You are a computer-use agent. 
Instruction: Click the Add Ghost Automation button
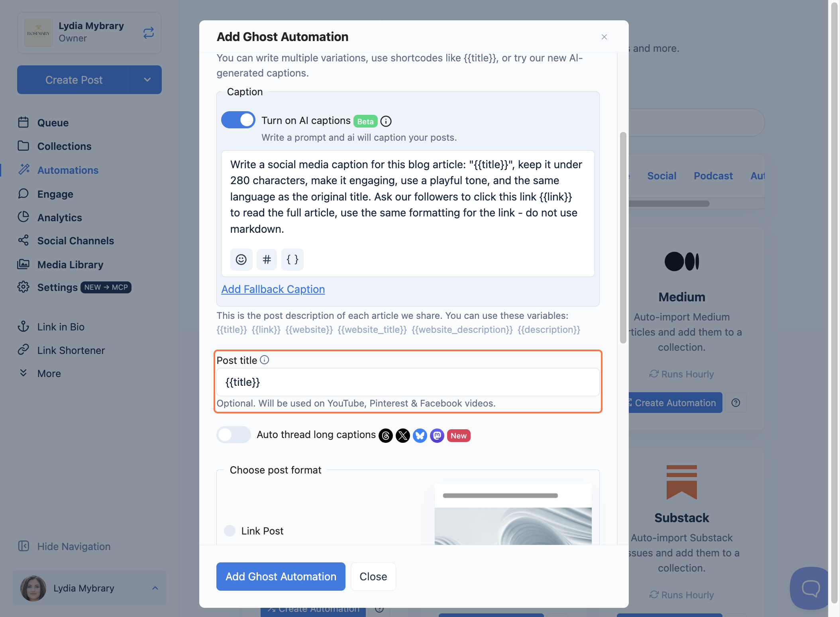[x=281, y=576]
